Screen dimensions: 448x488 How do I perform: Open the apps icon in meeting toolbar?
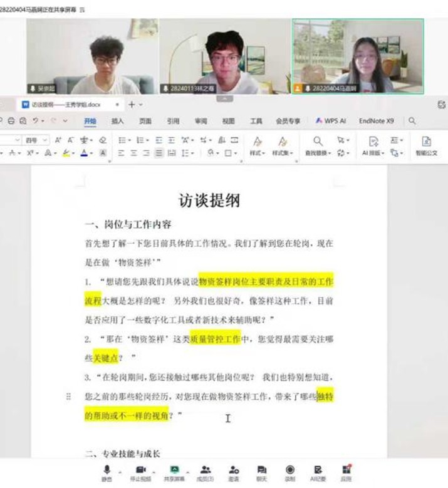coord(346,472)
